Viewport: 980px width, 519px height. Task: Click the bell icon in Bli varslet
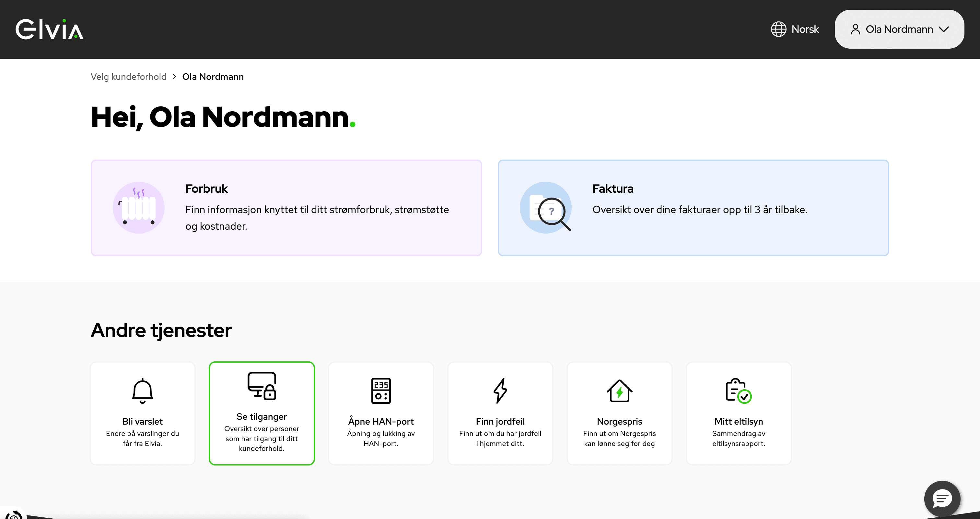click(142, 391)
